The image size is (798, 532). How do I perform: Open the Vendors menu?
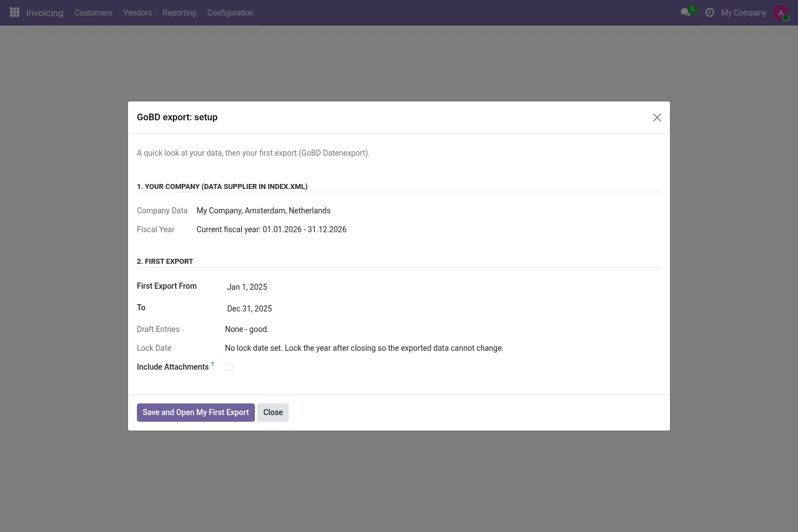click(x=137, y=13)
